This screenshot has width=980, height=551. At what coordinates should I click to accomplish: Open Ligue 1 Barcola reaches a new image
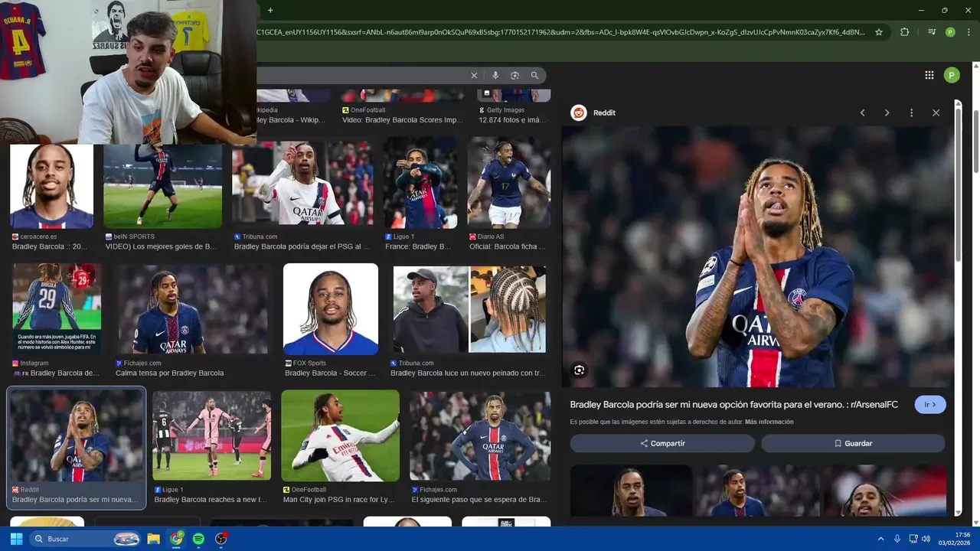coord(211,435)
